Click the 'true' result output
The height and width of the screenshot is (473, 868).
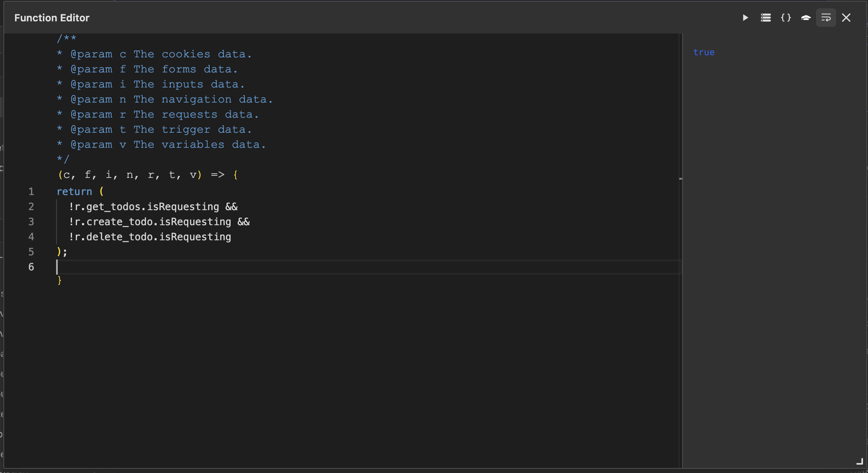pyautogui.click(x=704, y=52)
